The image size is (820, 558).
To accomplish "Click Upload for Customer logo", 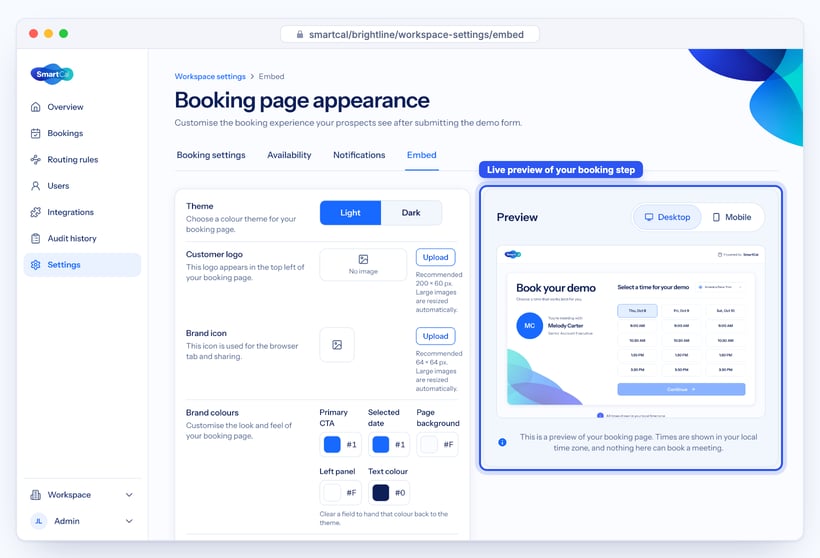I will click(436, 257).
